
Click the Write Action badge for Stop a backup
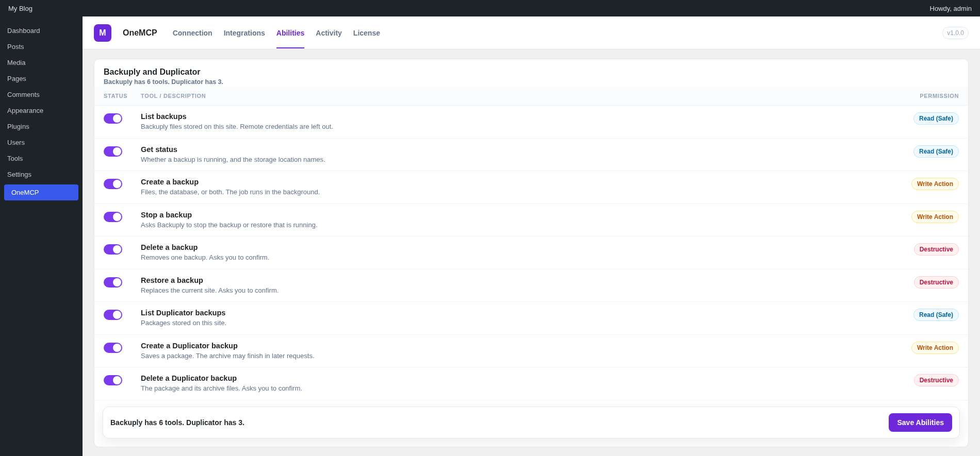(935, 217)
